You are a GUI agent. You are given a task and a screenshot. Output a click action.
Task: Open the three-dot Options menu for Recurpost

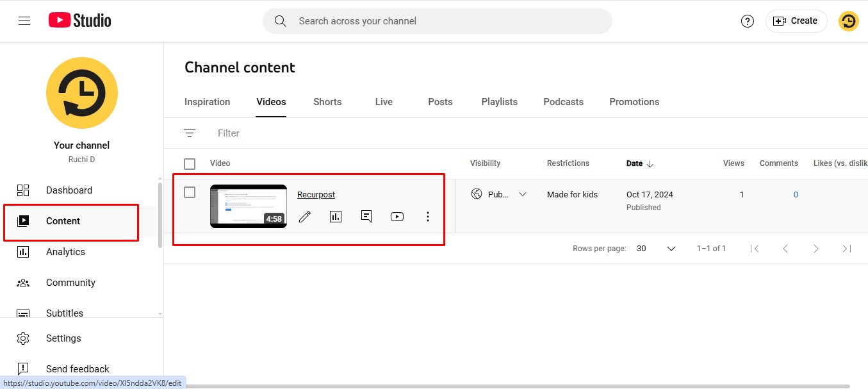427,217
